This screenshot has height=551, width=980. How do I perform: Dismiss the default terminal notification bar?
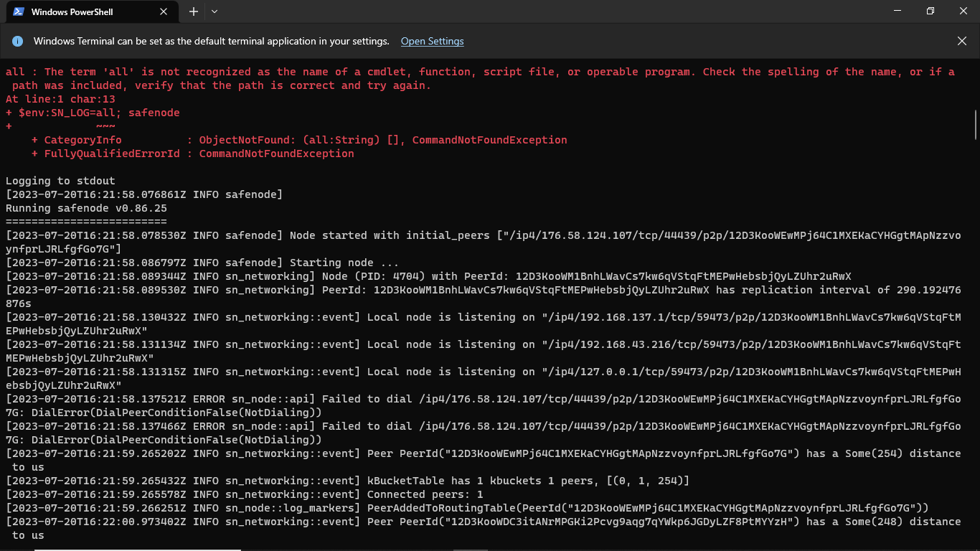pyautogui.click(x=962, y=42)
